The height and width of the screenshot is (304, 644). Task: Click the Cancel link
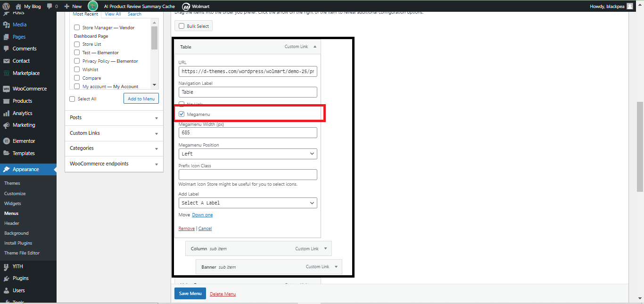point(205,229)
